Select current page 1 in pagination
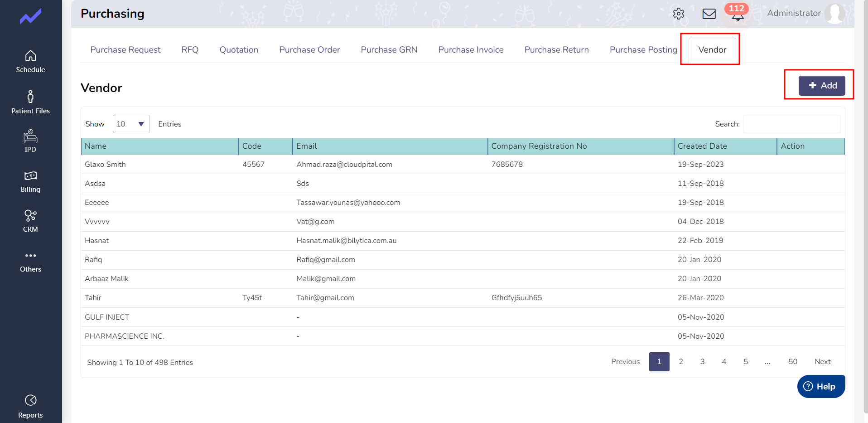 click(659, 361)
